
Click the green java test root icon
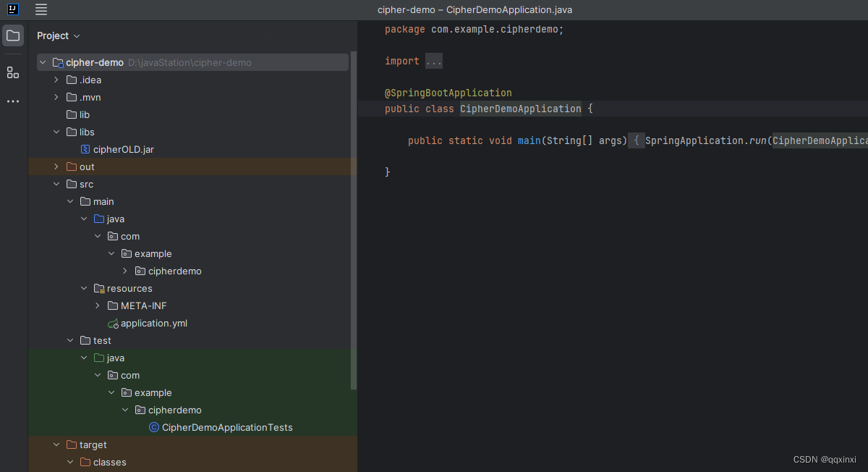(99, 358)
